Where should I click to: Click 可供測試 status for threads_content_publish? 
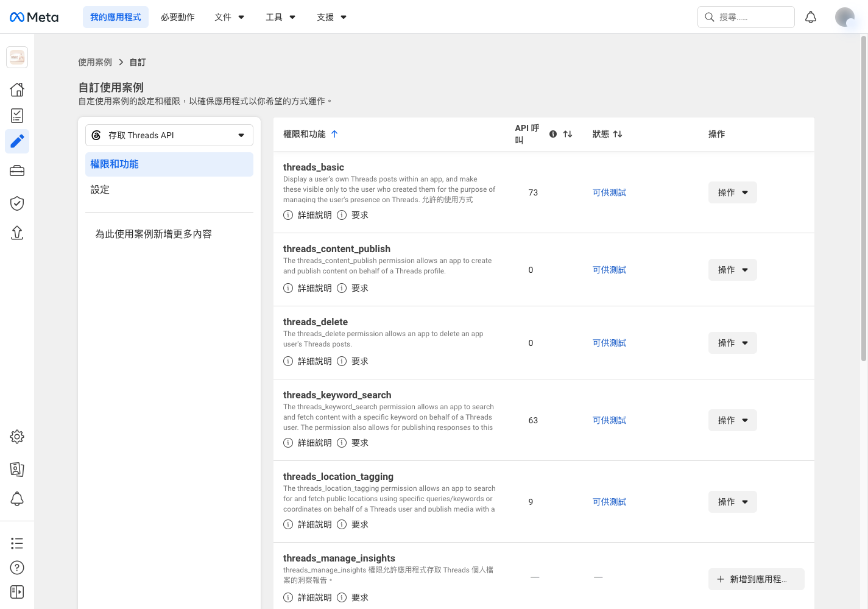coord(609,270)
